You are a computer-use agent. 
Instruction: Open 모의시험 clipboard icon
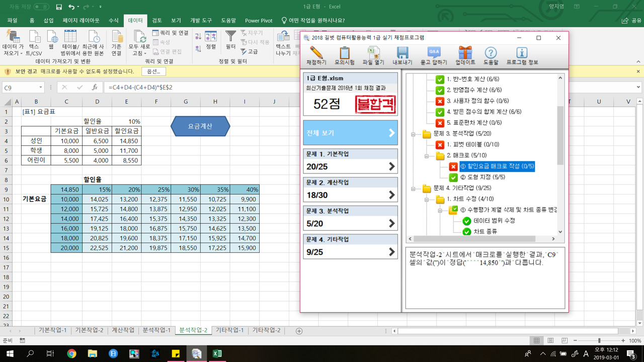click(x=345, y=53)
